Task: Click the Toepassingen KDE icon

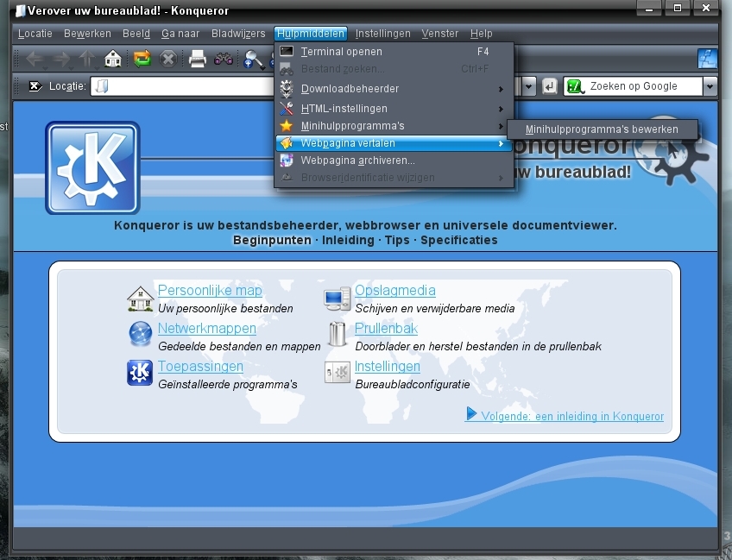Action: [x=140, y=373]
